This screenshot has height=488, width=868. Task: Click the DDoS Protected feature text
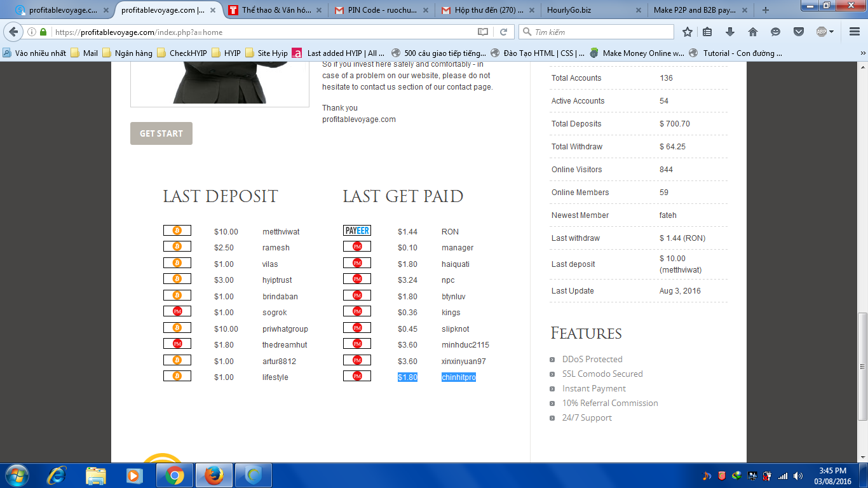pos(592,359)
